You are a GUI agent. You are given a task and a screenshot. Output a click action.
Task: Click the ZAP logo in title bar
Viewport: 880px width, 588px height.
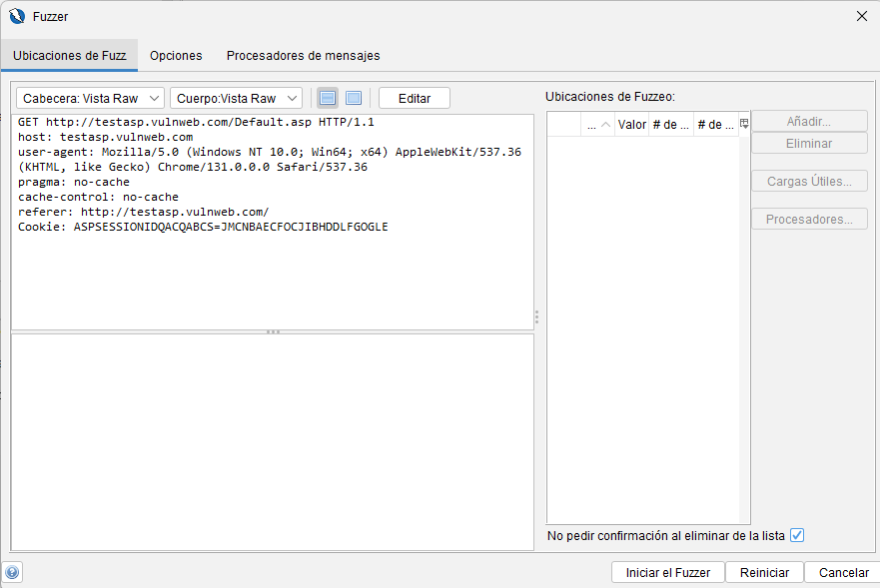(x=16, y=16)
